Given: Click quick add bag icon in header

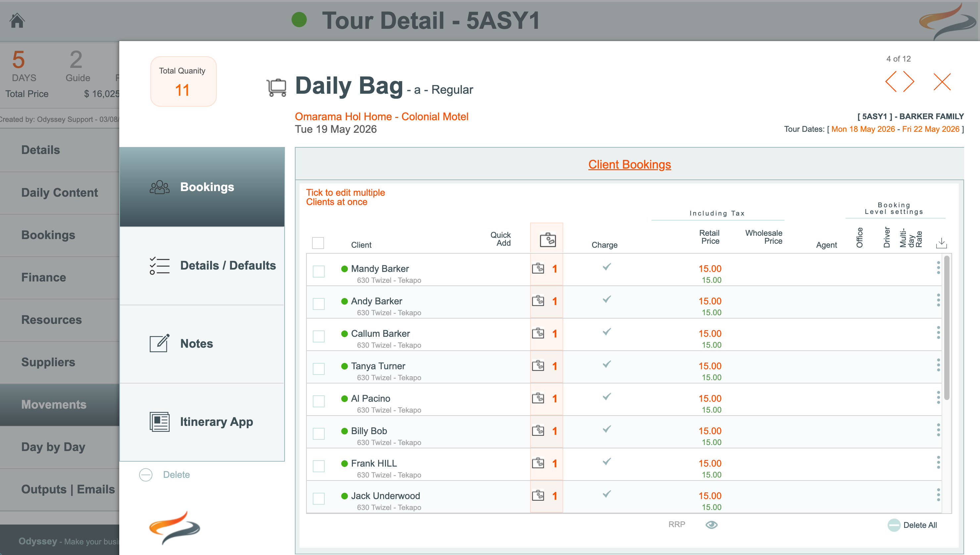Looking at the screenshot, I should pos(548,240).
